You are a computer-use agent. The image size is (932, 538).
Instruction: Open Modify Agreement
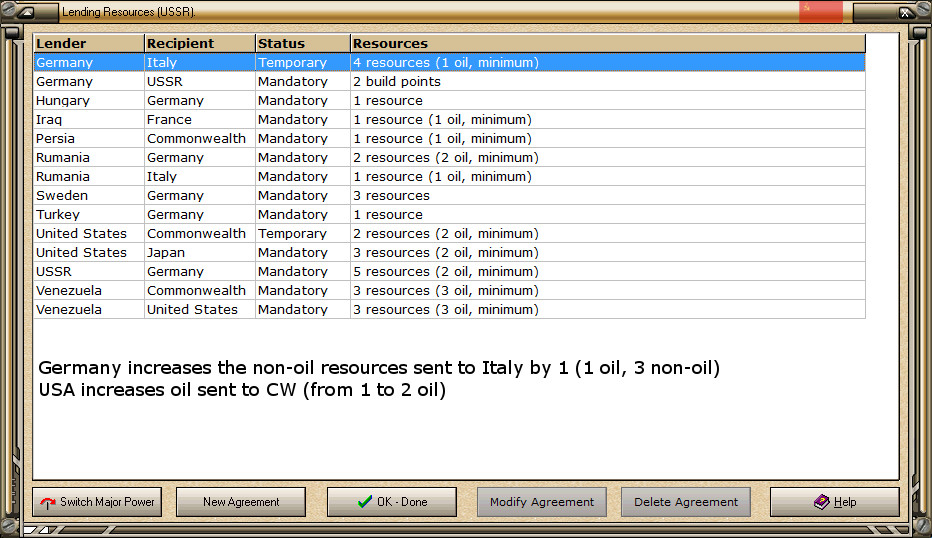point(541,502)
